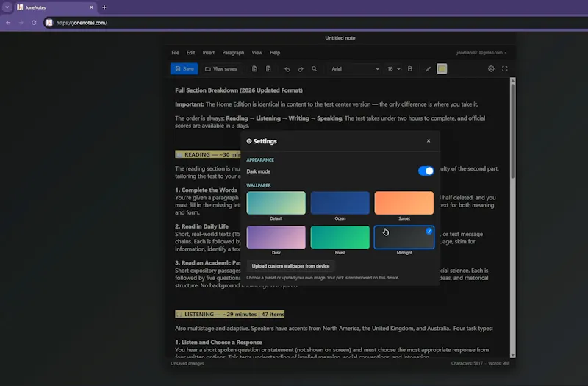Open the Help menu

pos(275,53)
